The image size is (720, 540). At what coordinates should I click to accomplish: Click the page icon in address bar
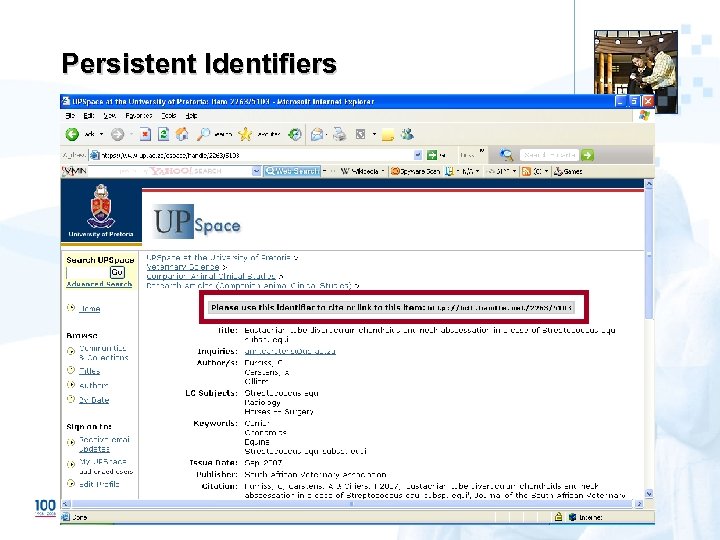coord(95,155)
